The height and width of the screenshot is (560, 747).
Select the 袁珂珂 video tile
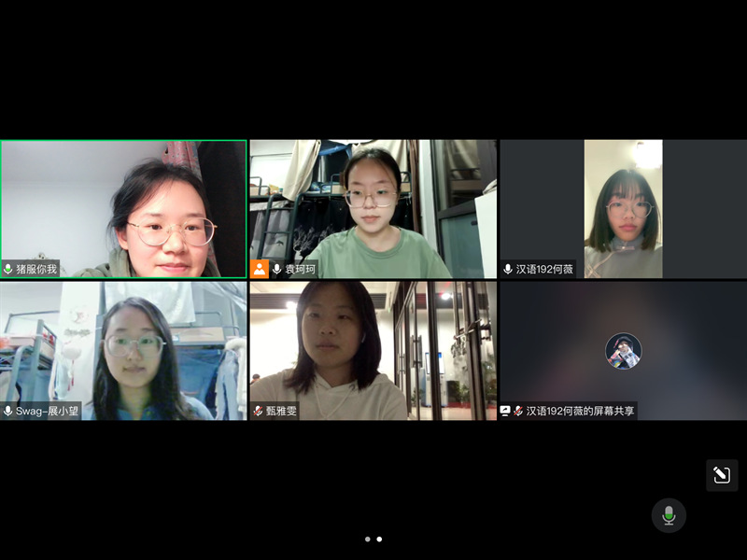click(373, 208)
